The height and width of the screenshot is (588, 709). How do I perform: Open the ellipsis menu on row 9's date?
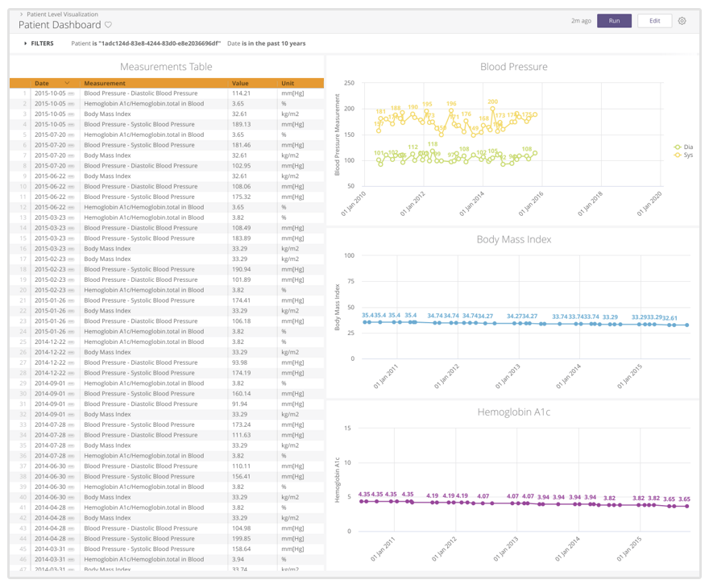click(x=71, y=176)
